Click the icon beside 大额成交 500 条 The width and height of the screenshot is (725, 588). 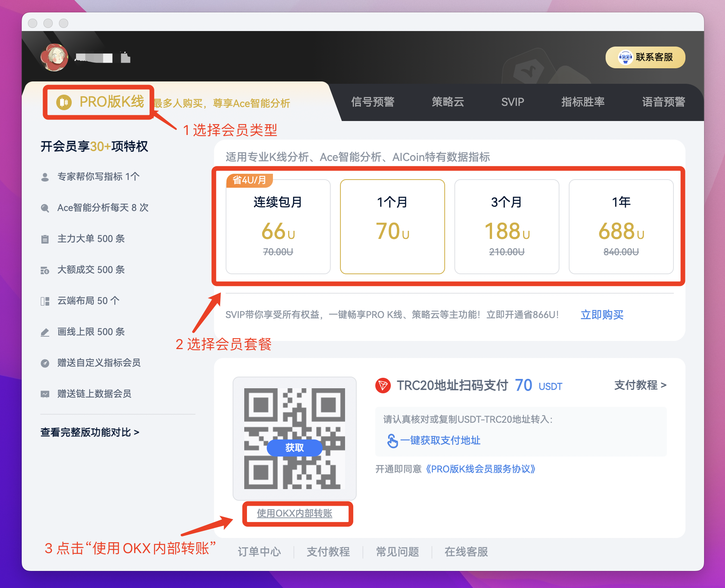45,270
